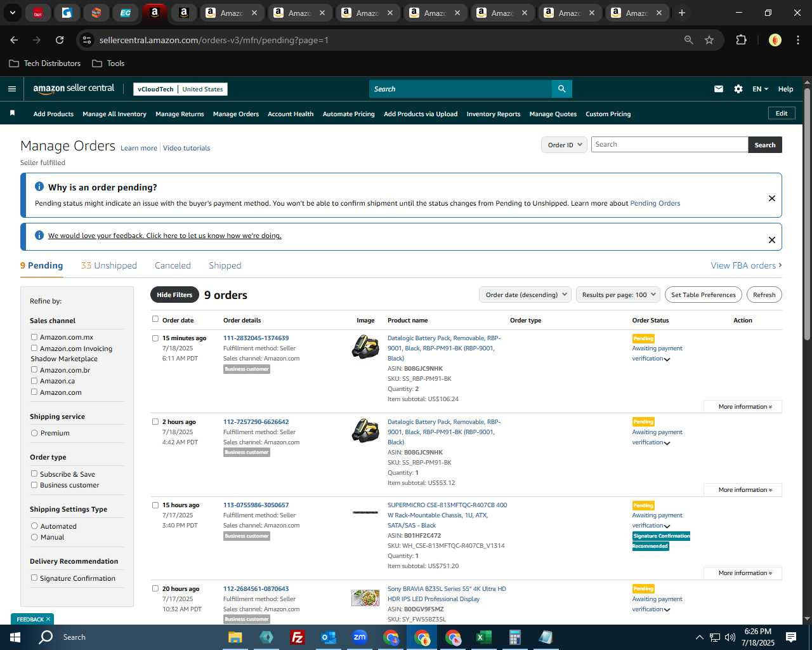Open the browser tab search dropdown arrow
The width and height of the screenshot is (812, 650).
pos(12,13)
